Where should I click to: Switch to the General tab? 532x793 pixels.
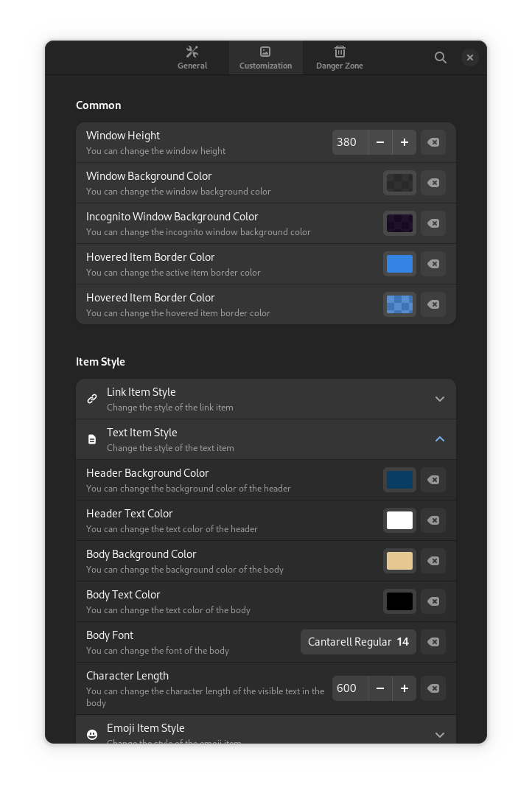coord(192,57)
